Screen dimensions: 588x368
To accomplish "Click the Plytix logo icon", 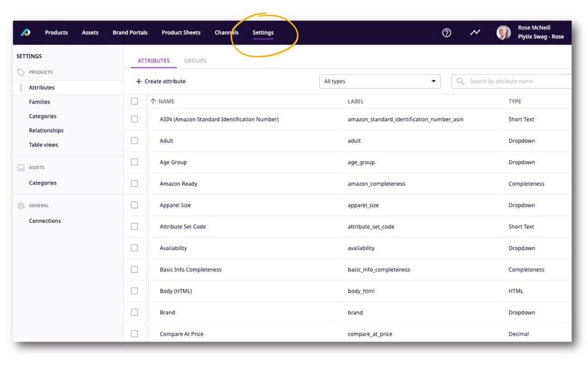I will click(24, 33).
